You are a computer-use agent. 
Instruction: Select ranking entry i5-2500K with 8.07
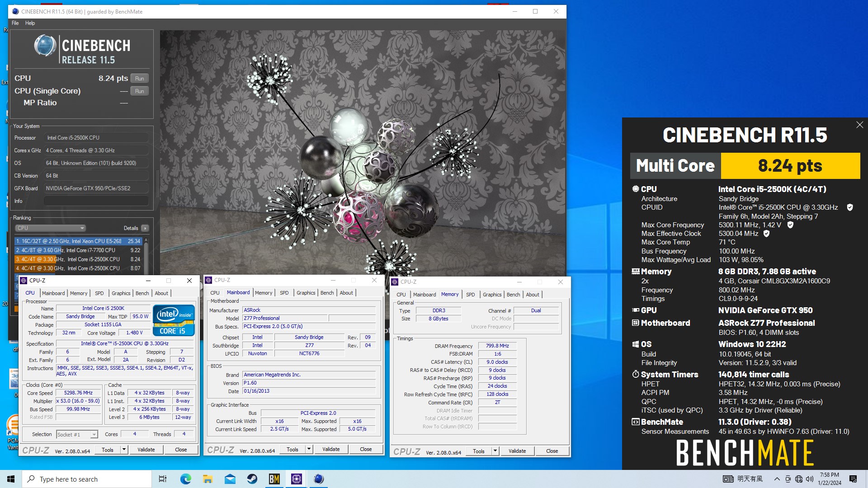coord(78,268)
